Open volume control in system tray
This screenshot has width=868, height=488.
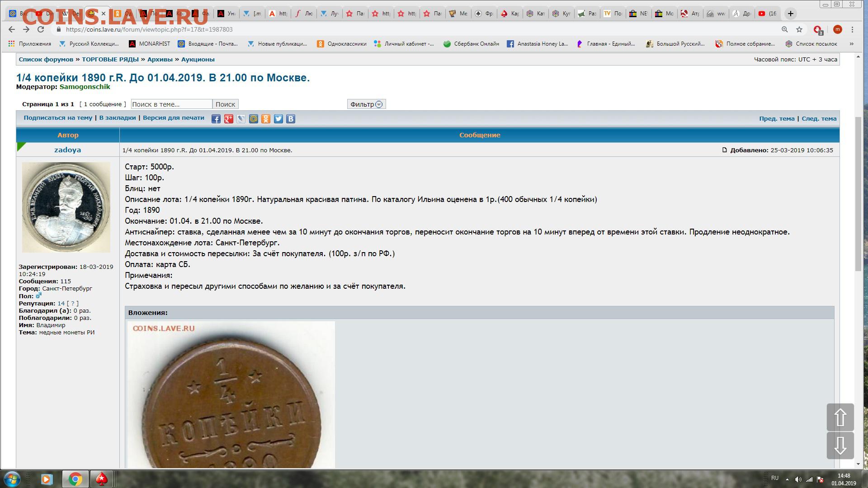(798, 479)
